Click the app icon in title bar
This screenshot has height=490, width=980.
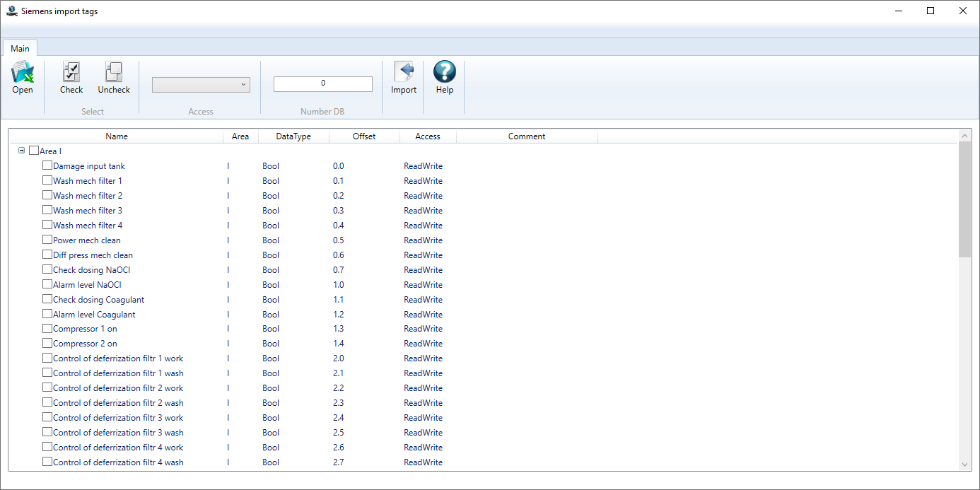pyautogui.click(x=11, y=11)
